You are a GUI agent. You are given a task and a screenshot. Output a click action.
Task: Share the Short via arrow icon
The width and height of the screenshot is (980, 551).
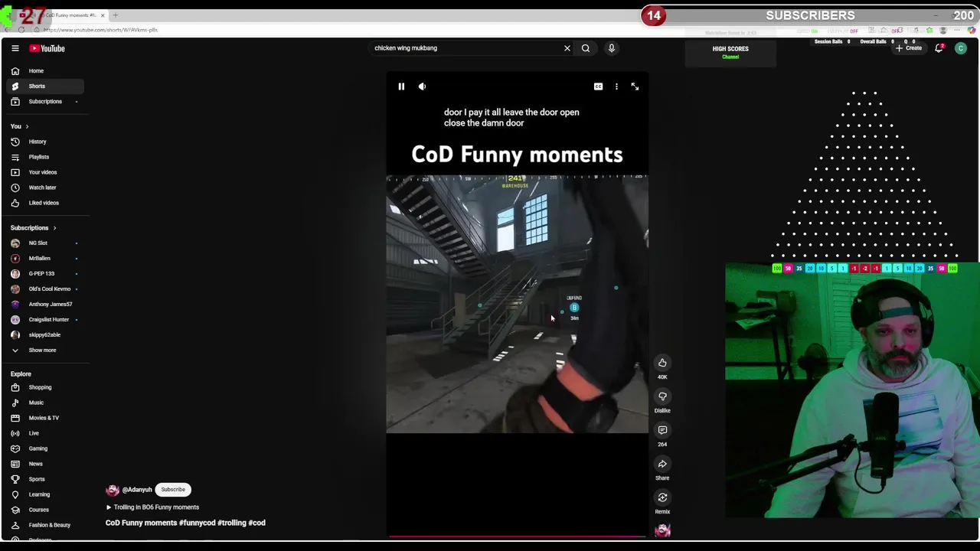point(662,464)
